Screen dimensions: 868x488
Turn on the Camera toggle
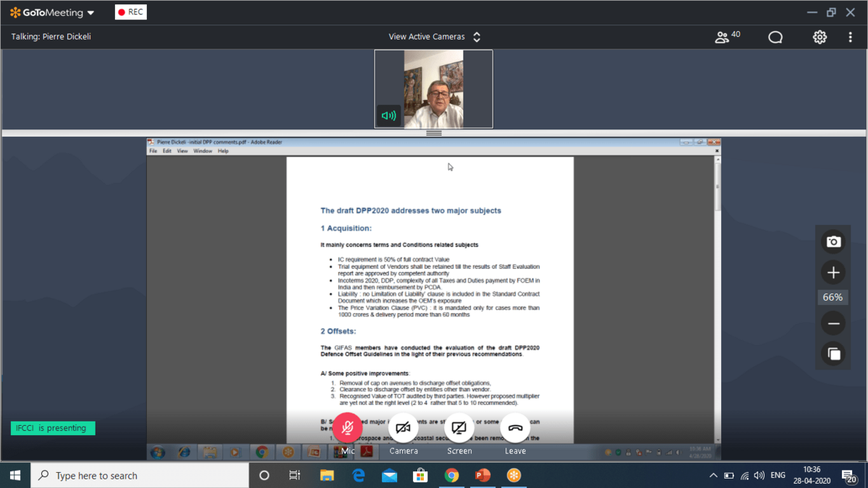tap(403, 428)
